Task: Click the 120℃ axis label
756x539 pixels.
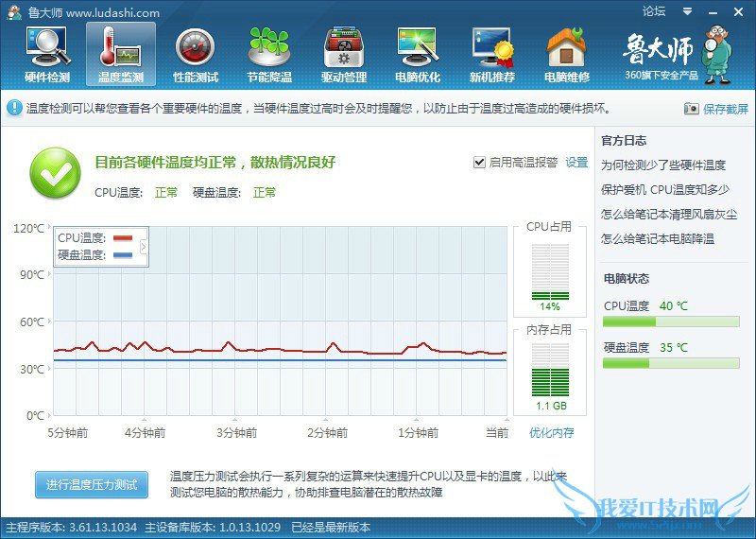Action: [29, 228]
